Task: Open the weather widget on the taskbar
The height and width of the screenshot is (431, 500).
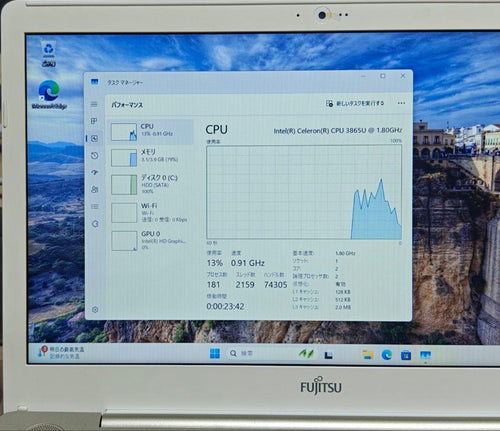Action: [x=61, y=352]
